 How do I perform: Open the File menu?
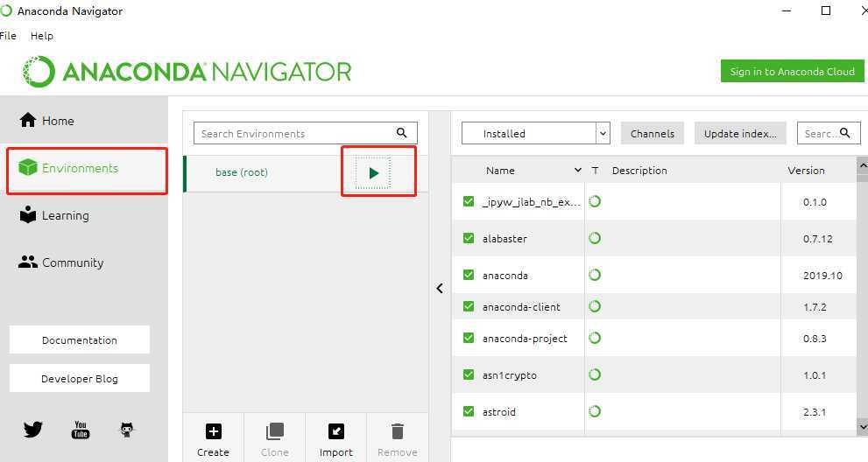(8, 36)
